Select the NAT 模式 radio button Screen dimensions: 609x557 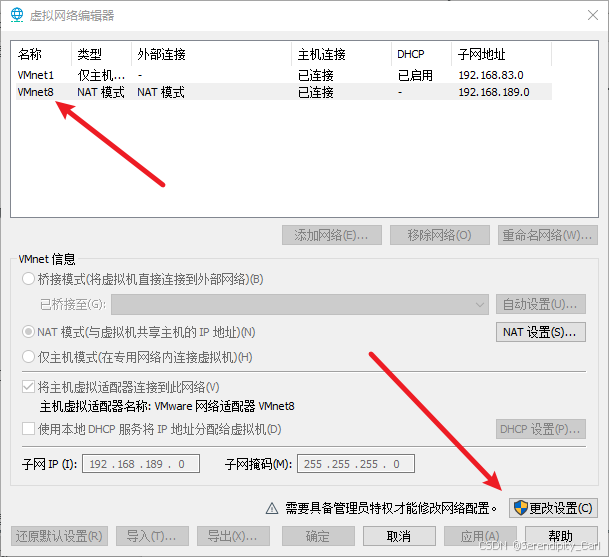point(28,332)
